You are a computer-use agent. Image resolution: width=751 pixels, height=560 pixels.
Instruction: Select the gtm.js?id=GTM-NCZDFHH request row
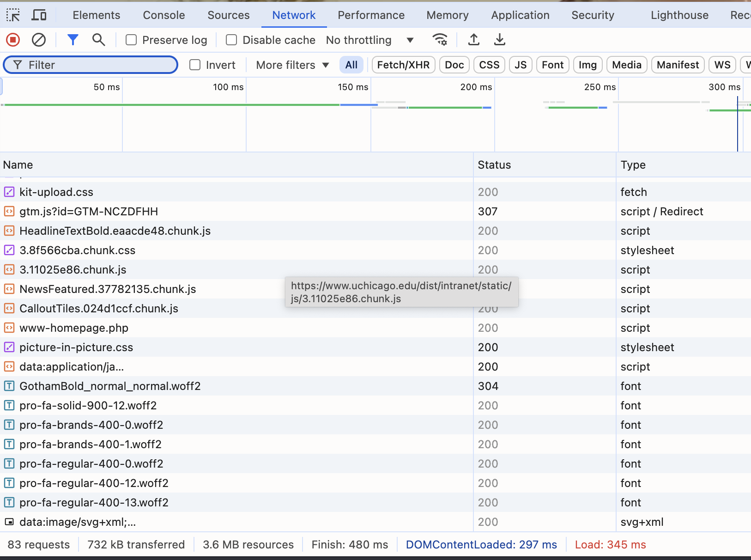click(89, 212)
